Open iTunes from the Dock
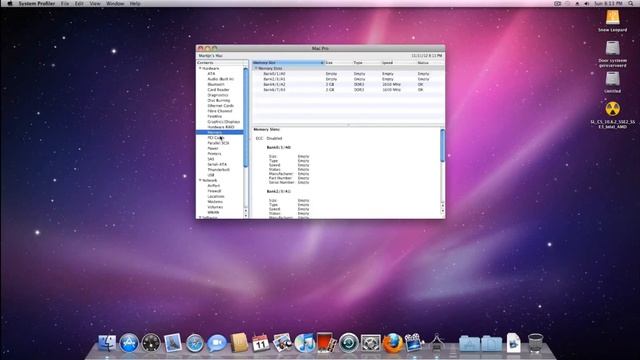This screenshot has height=360, width=640. pos(304,343)
